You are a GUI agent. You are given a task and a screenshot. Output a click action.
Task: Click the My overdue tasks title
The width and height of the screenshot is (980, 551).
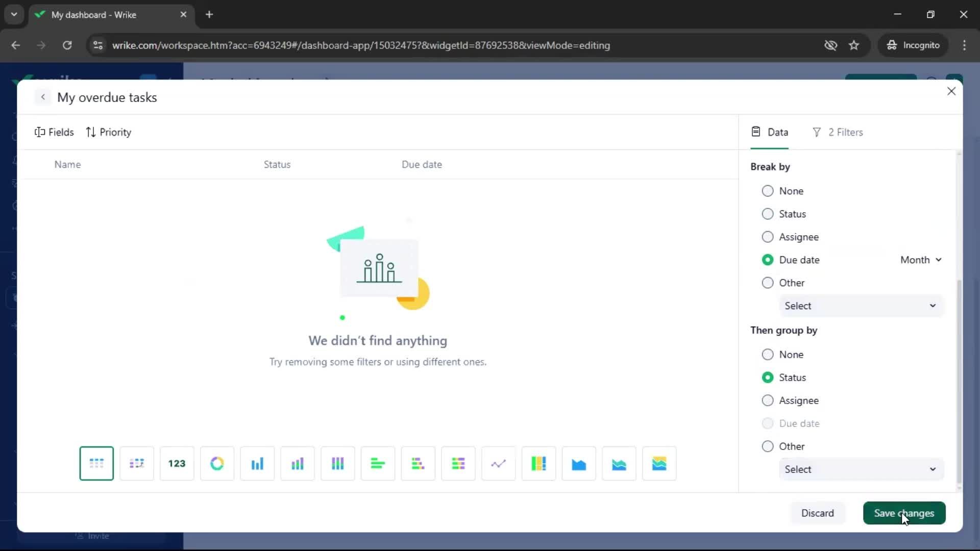[107, 97]
